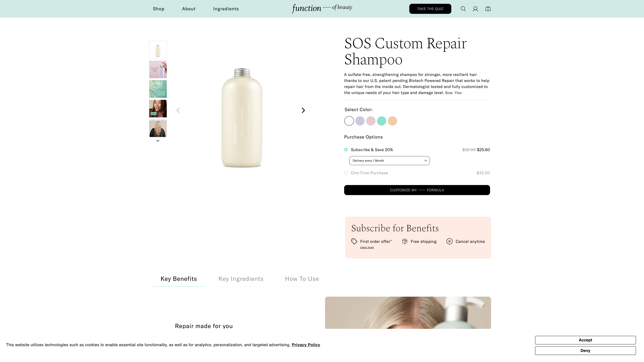Open the Delivery every 1 Month dropdown
644x362 pixels.
point(390,161)
